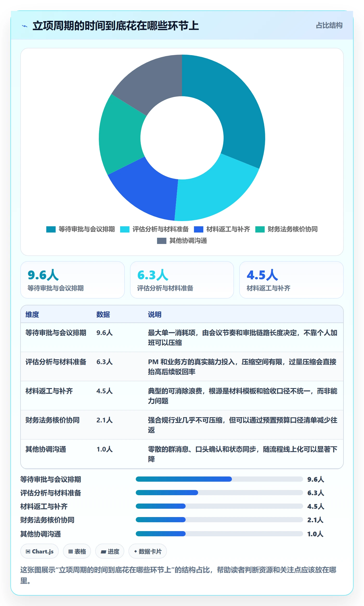Click progress row value 2.1人

[x=315, y=520]
